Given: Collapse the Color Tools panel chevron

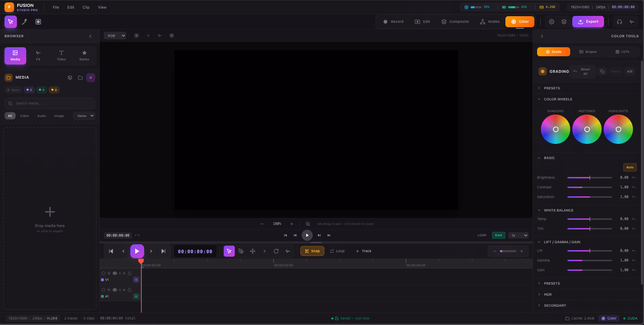Looking at the screenshot, I should pos(542,36).
